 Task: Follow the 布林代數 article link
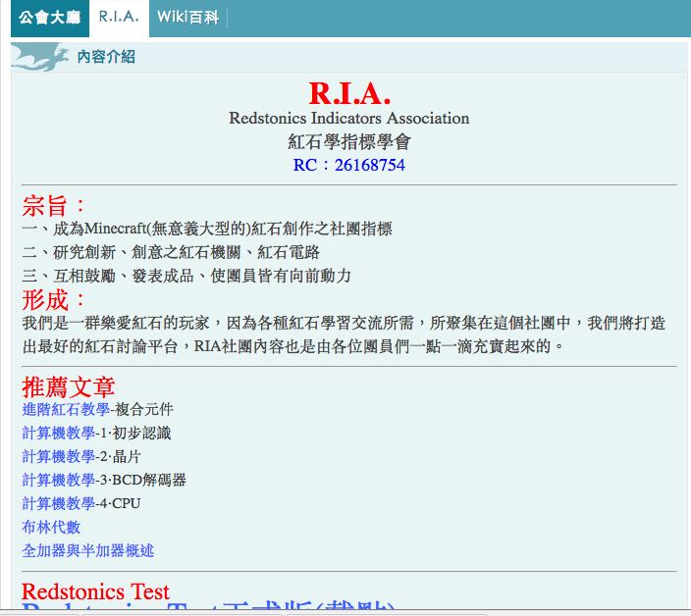click(51, 527)
